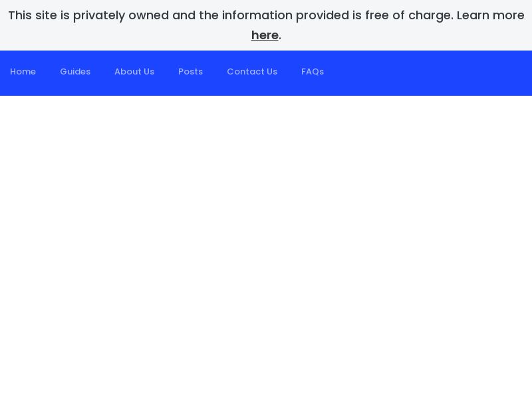
Task: Browse guides from the top menu
Action: pyautogui.click(x=75, y=72)
